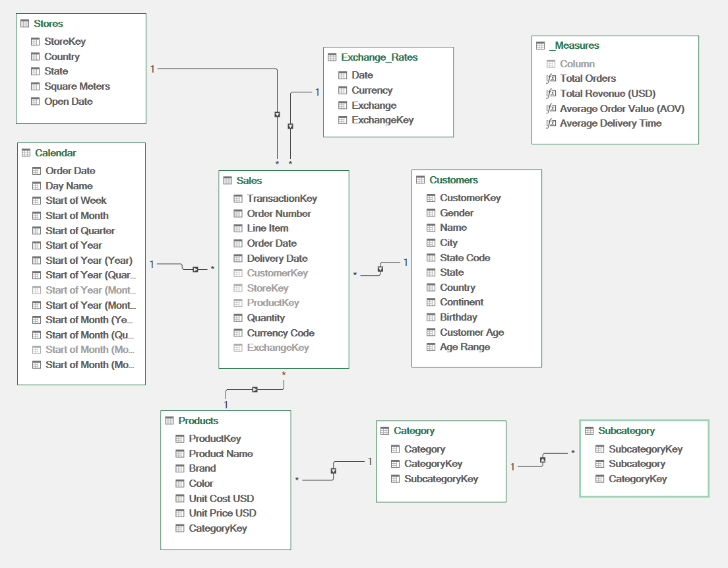Select the relationship line between Products and Sales
The width and height of the screenshot is (728, 568).
coord(254,389)
